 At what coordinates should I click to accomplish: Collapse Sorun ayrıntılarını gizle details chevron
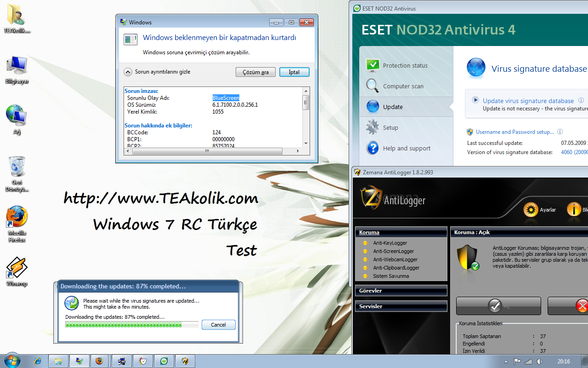point(128,72)
